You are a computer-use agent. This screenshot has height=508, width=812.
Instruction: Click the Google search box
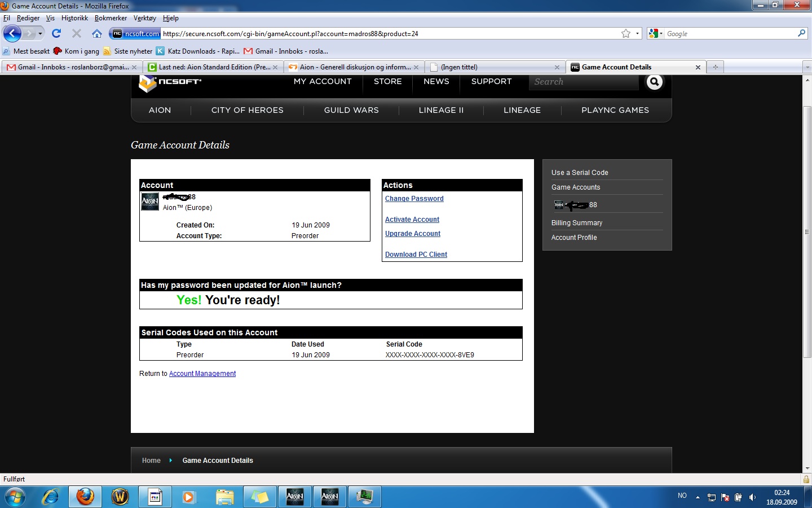730,33
